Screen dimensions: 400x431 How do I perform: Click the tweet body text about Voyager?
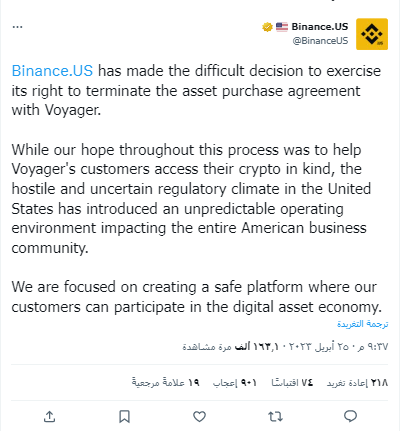pyautogui.click(x=197, y=189)
